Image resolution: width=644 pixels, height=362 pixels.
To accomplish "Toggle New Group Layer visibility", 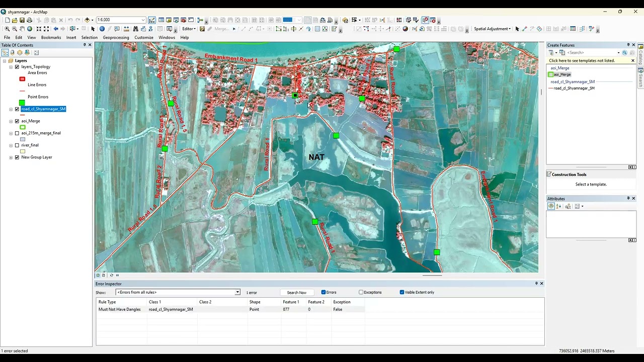I will coord(17,157).
